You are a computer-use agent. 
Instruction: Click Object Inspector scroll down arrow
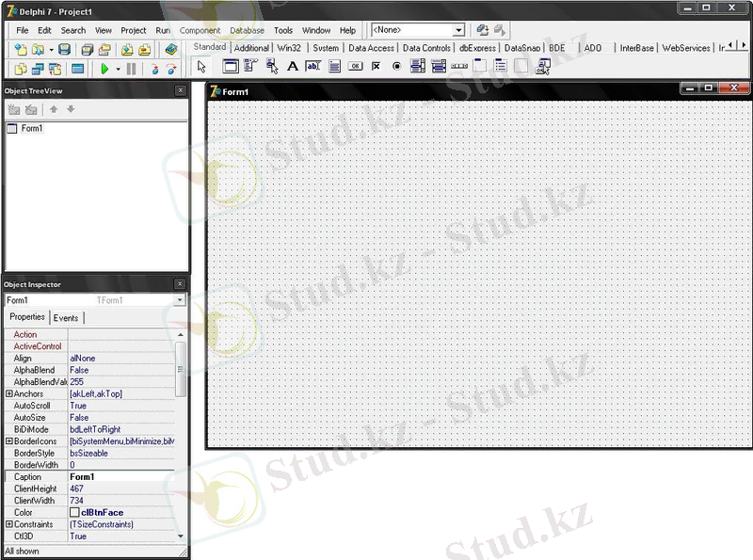[181, 536]
